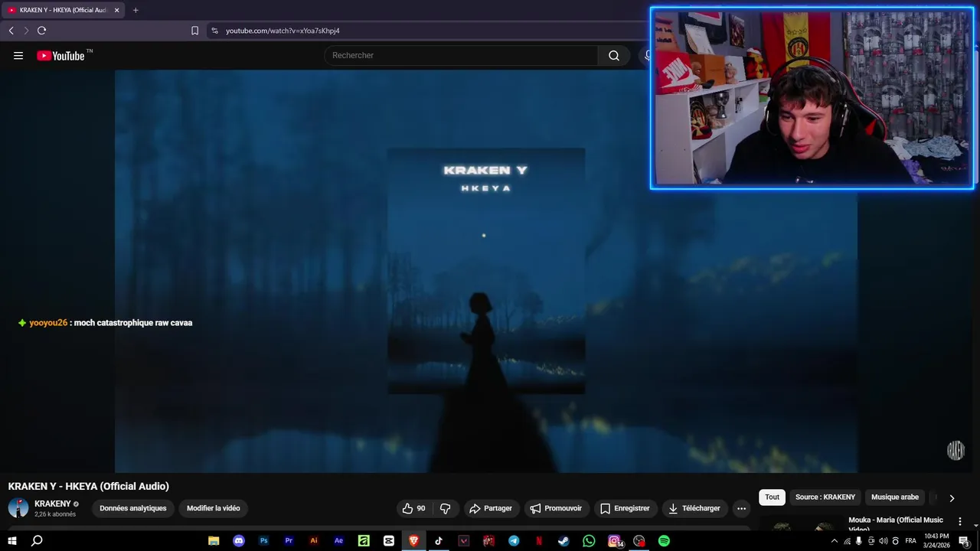Go back in the browser

pos(11,31)
